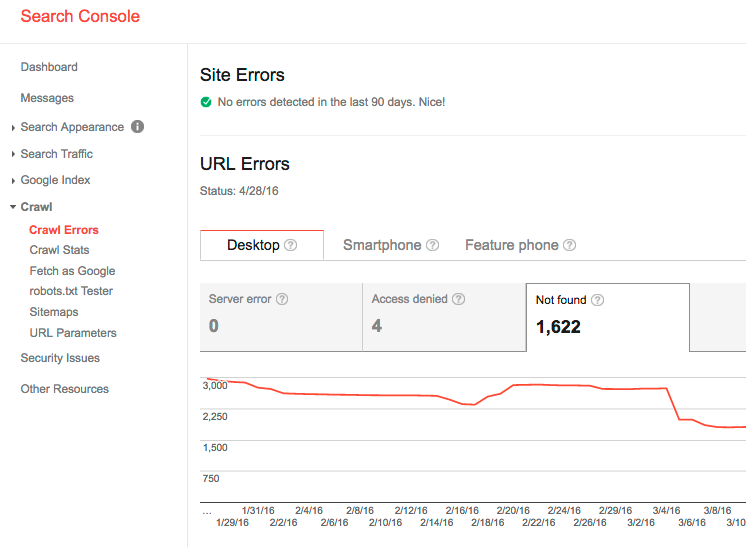Expand the Google Index section arrow
Image resolution: width=746 pixels, height=547 pixels.
pos(13,181)
